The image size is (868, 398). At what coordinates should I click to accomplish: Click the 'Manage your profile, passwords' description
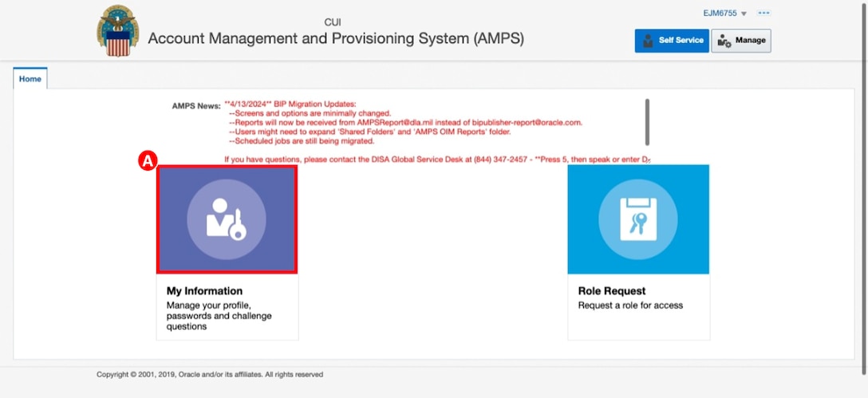219,316
